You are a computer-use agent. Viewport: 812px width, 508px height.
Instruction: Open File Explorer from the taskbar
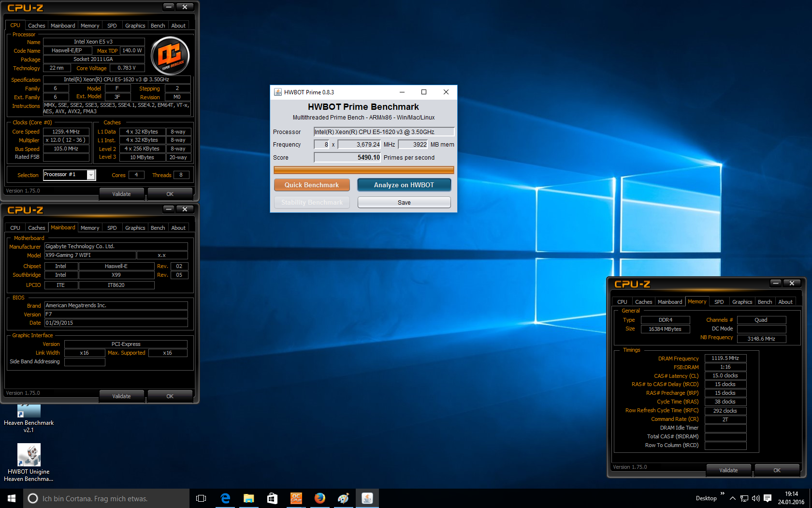click(x=249, y=498)
